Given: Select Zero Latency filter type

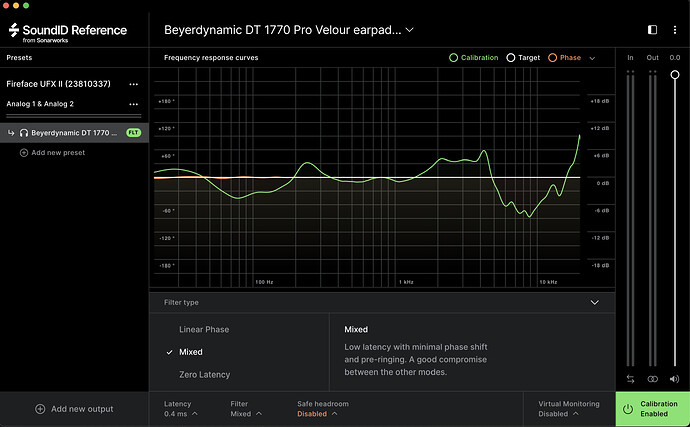Looking at the screenshot, I should point(204,375).
